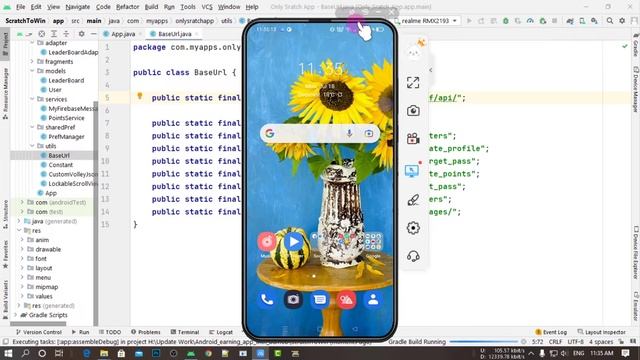Open the Build menu
640x360 pixels.
pyautogui.click(x=151, y=7)
